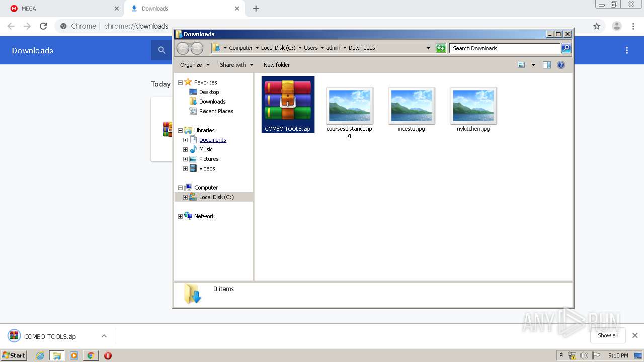Click admin in the address breadcrumb
Viewport: 644px width, 362px height.
tap(333, 48)
